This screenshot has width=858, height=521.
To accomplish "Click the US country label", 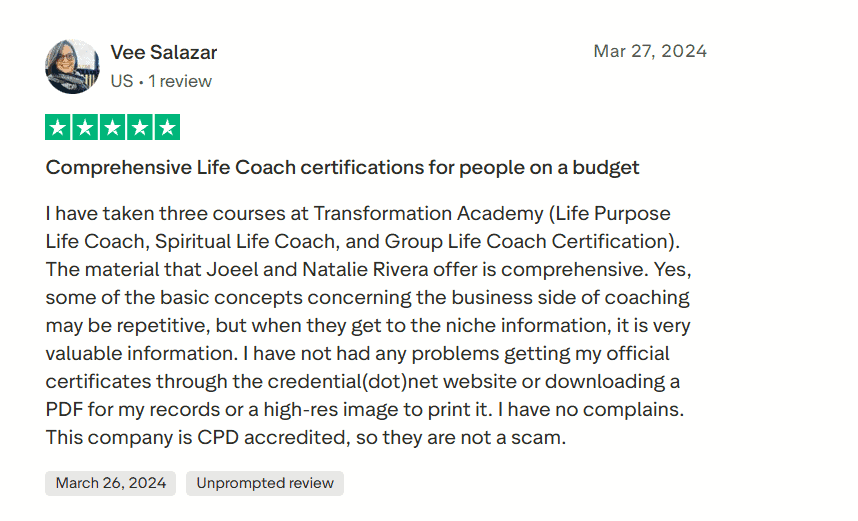I will pyautogui.click(x=121, y=81).
